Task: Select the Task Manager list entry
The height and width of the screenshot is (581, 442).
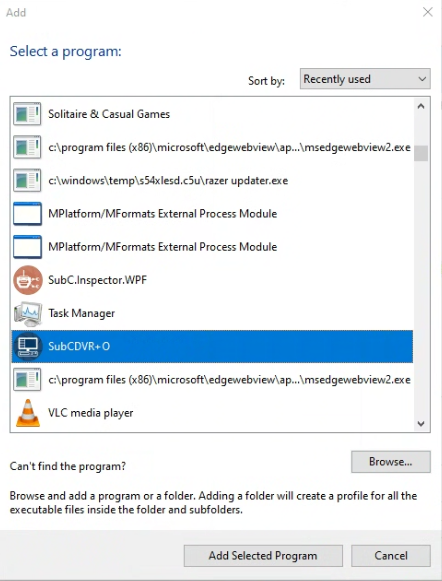Action: (212, 313)
